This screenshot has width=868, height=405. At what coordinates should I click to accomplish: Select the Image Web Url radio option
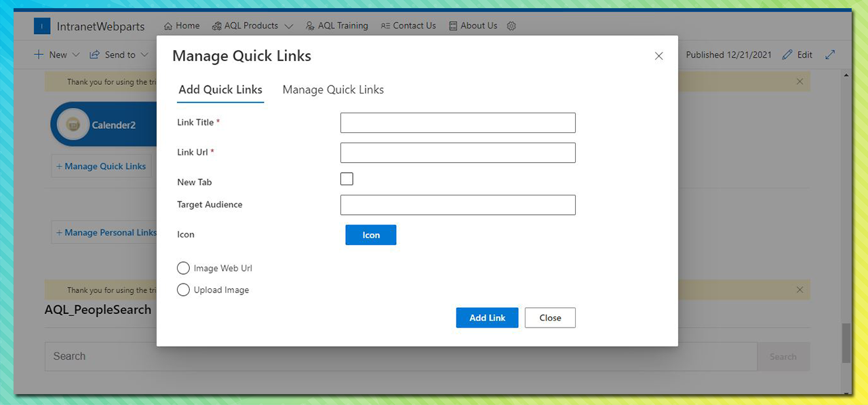[183, 268]
